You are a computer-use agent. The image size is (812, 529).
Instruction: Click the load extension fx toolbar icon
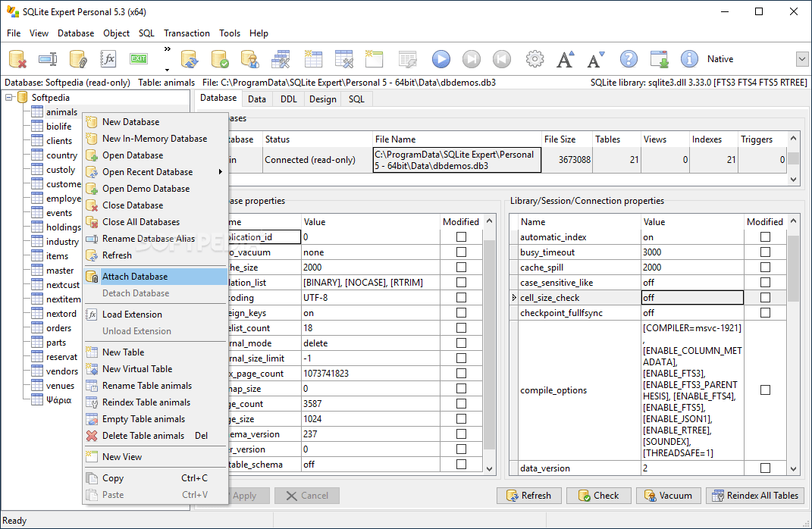pos(108,59)
